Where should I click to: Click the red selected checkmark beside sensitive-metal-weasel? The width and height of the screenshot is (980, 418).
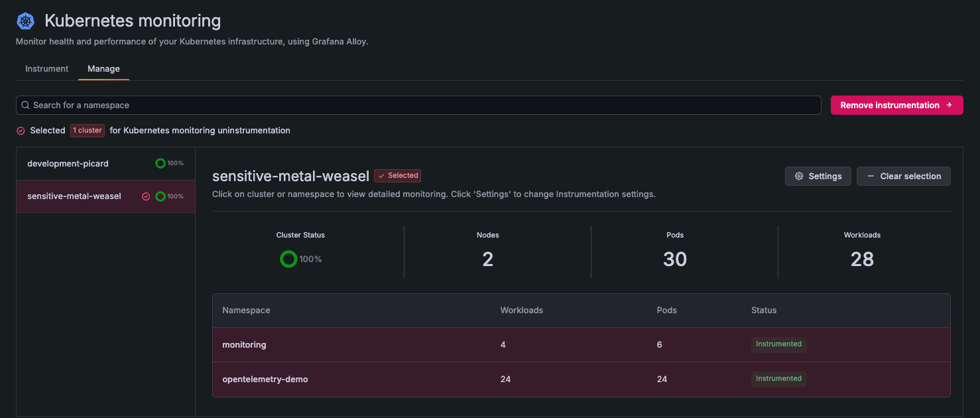coord(146,196)
